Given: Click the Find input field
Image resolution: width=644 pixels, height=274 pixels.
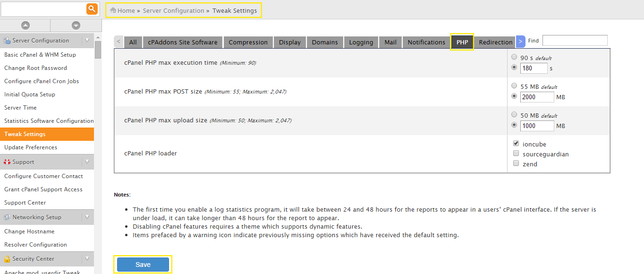Looking at the screenshot, I should coord(575,41).
